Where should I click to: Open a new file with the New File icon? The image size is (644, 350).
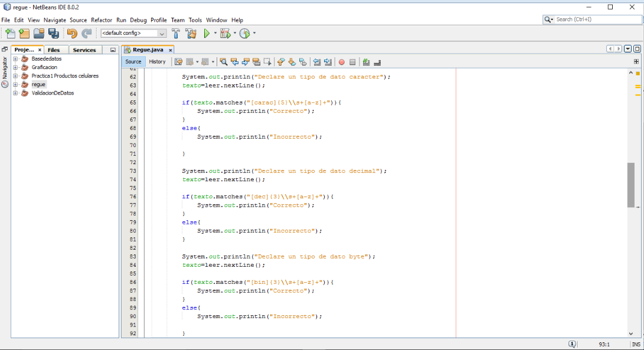[11, 34]
